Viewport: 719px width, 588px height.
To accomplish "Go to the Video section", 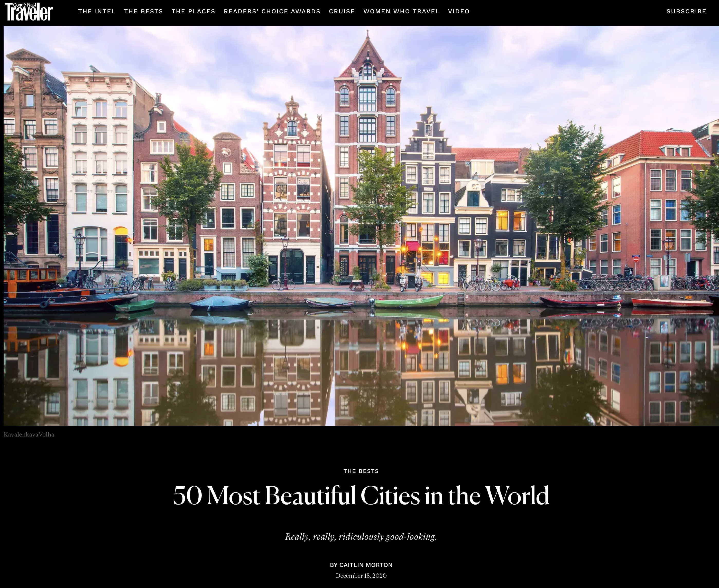I will click(459, 12).
